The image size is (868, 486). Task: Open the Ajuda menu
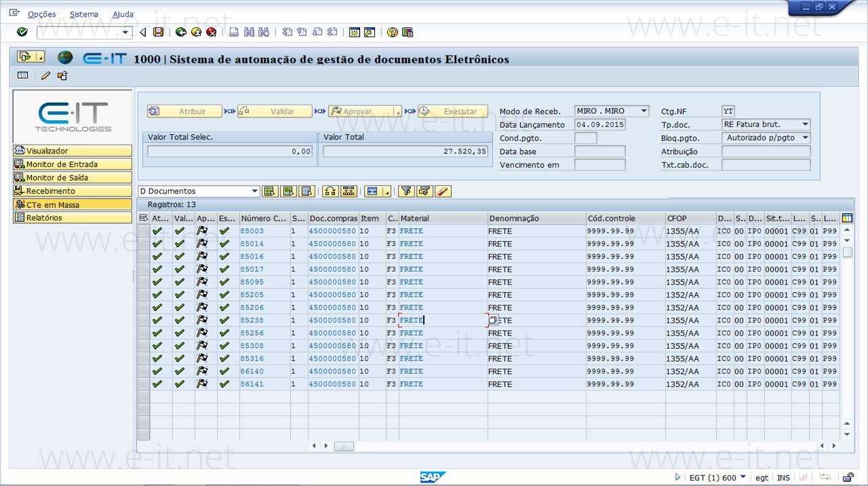coord(123,14)
